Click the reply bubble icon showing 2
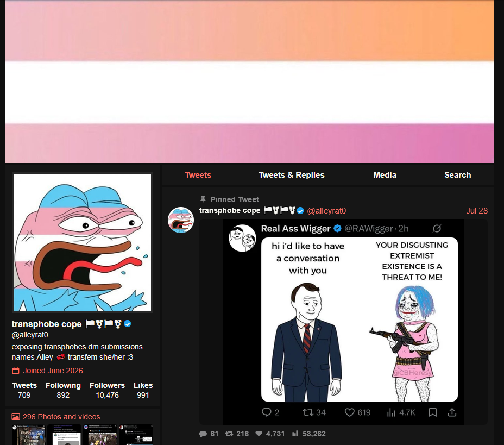Screen dimensions: 504x445 [x=267, y=412]
